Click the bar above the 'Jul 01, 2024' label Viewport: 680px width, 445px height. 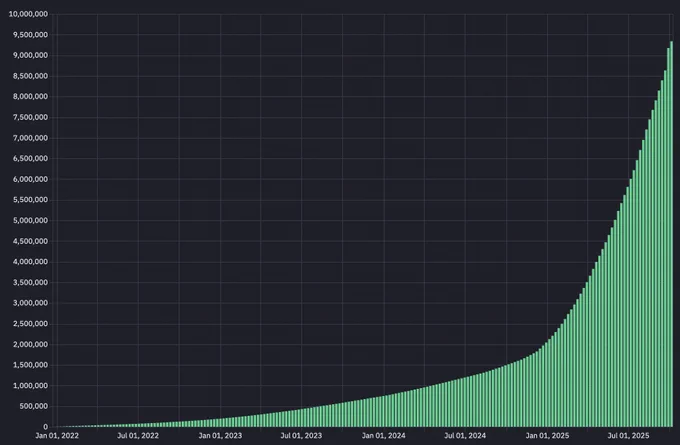pyautogui.click(x=465, y=402)
